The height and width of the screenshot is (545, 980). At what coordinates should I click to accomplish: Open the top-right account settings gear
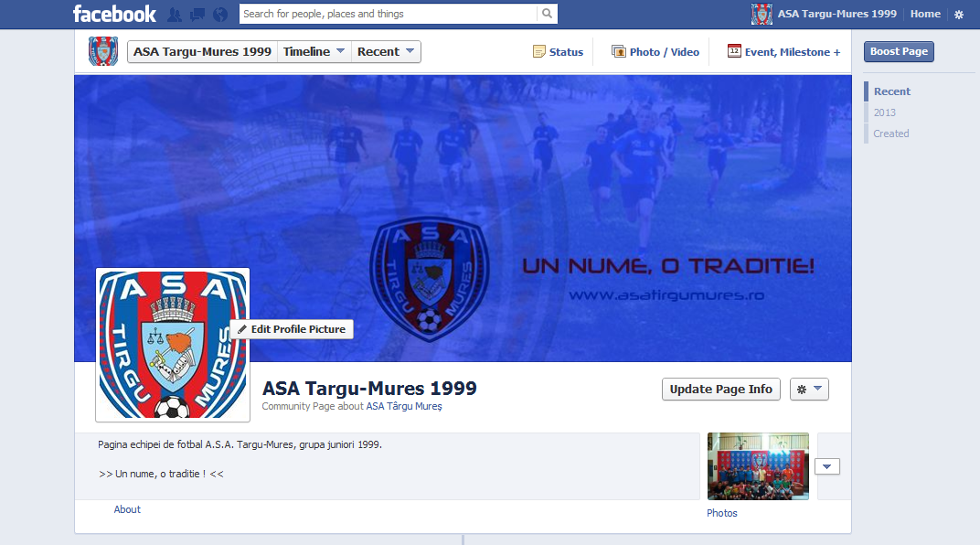959,15
